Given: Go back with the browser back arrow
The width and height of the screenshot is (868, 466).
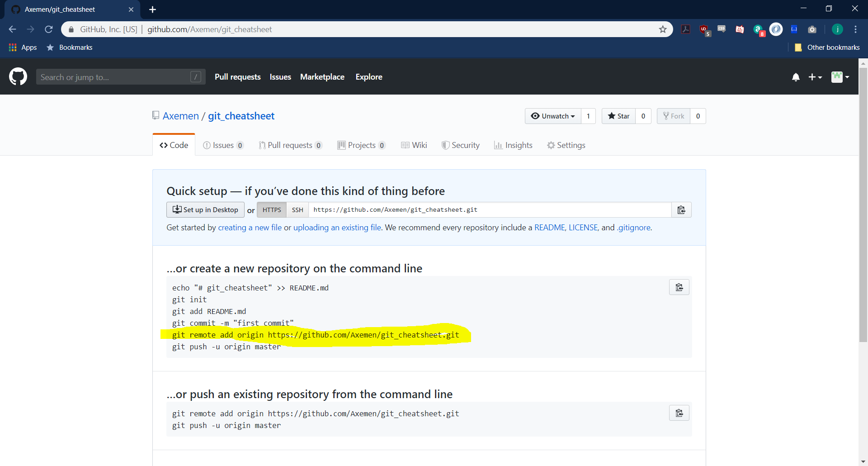Looking at the screenshot, I should coord(13,29).
